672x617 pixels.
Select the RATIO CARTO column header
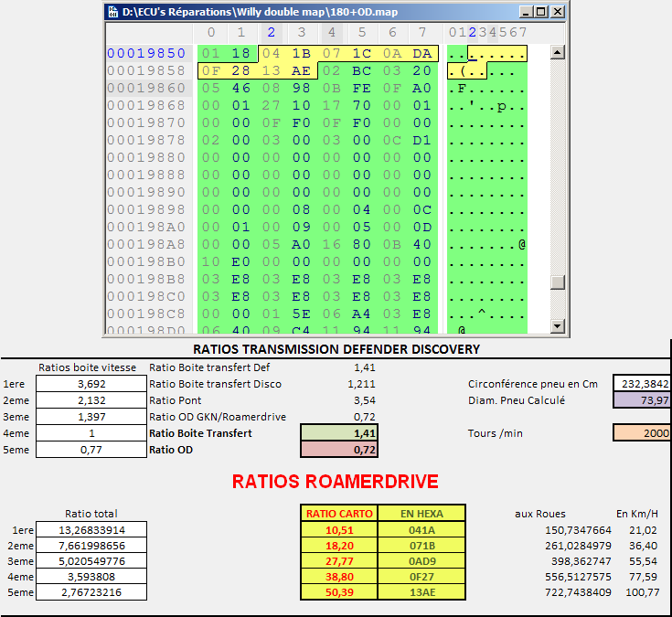(x=338, y=514)
